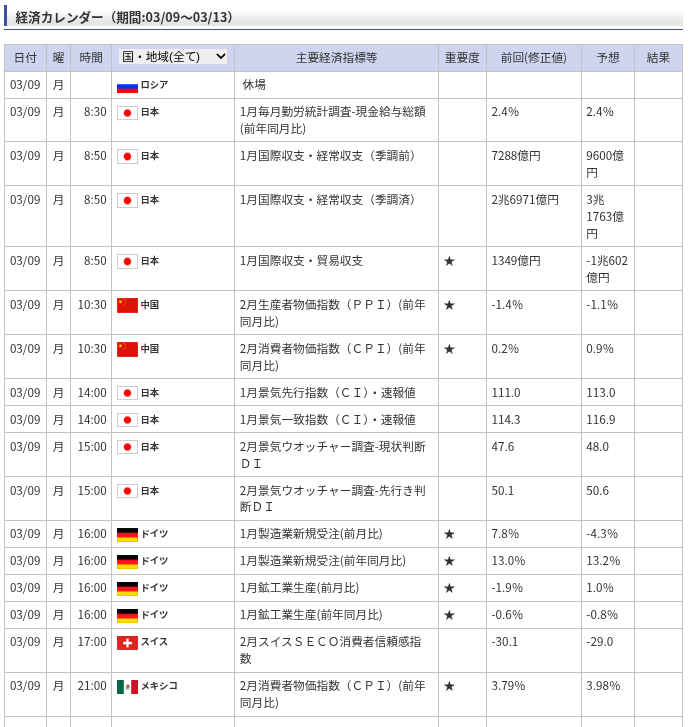Screen dimensions: 689x727
Task: Open the 国・地域(全て) country filter dropdown
Action: coord(174,57)
